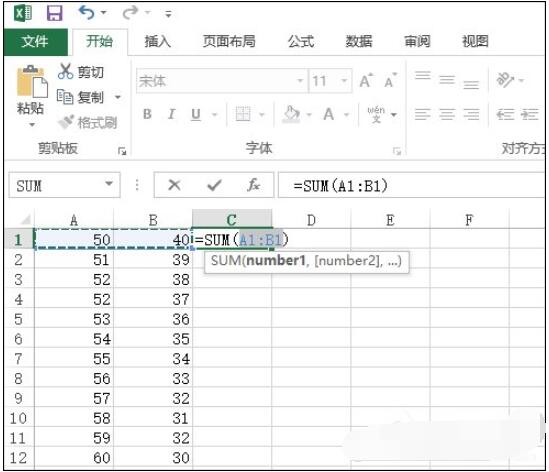Image resolution: width=549 pixels, height=472 pixels.
Task: Switch to the 数据 (Data) tab
Action: (359, 41)
